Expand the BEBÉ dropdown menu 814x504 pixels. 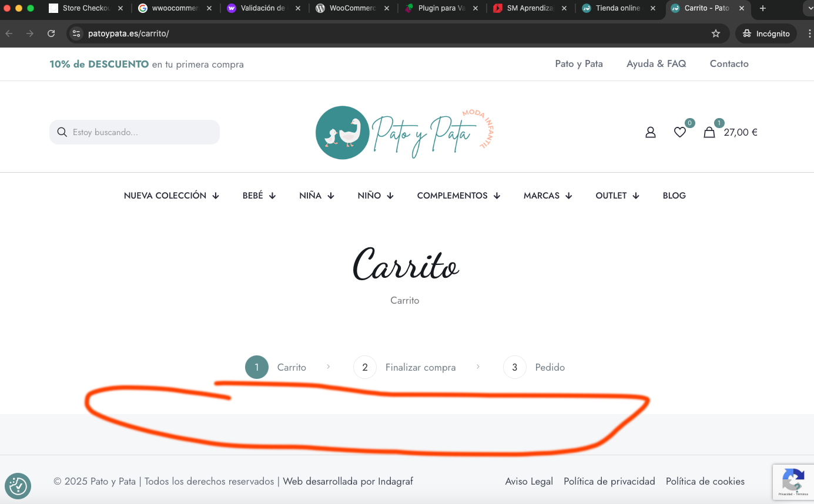pyautogui.click(x=259, y=196)
